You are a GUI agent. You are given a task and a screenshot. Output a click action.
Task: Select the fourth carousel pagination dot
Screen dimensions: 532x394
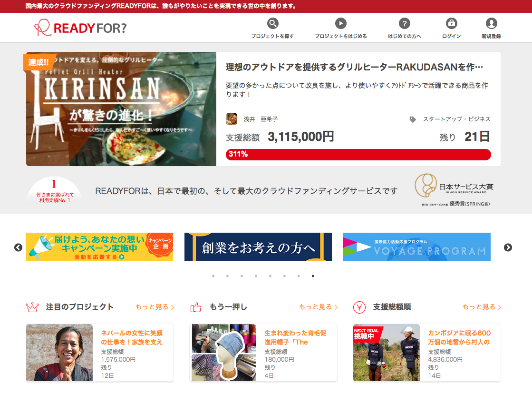[256, 276]
